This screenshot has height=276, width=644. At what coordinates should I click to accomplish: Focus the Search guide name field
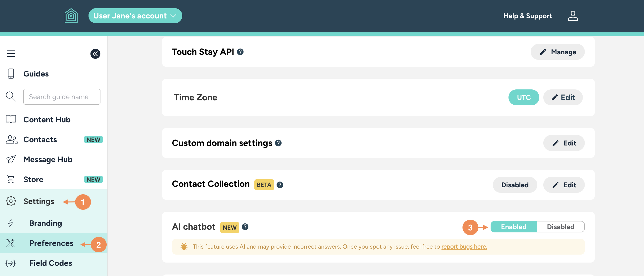tap(62, 97)
